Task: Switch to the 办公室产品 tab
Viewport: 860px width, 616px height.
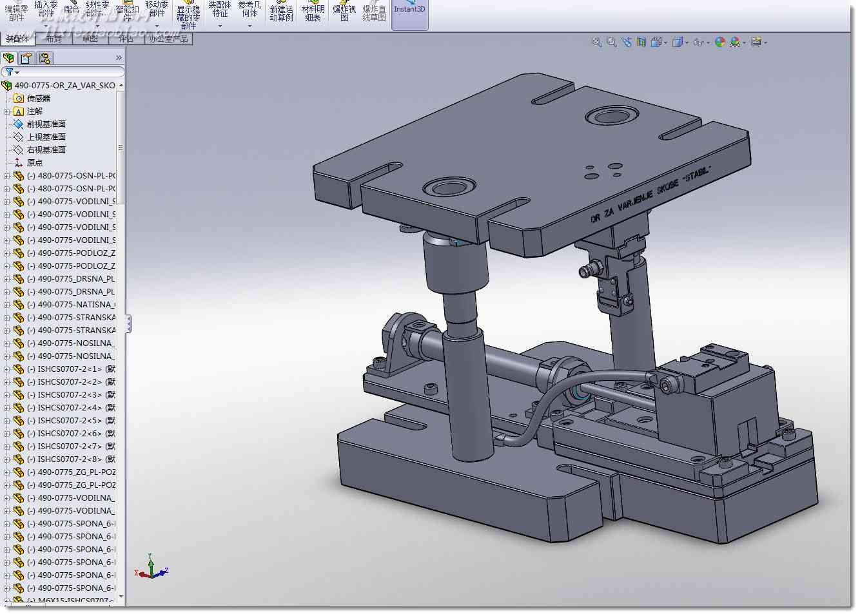Action: point(168,39)
